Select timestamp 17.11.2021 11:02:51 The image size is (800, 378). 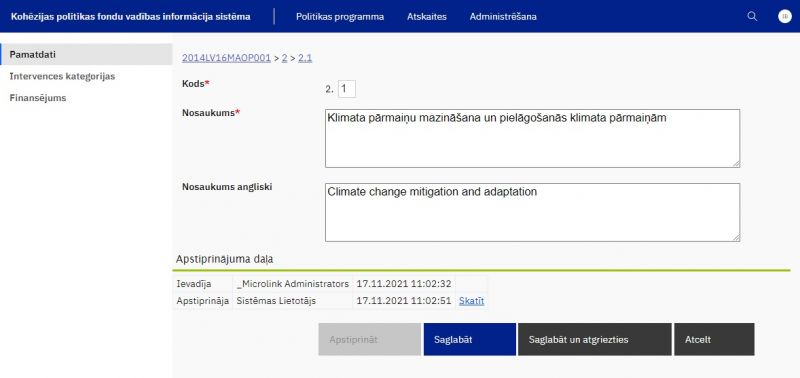(404, 301)
